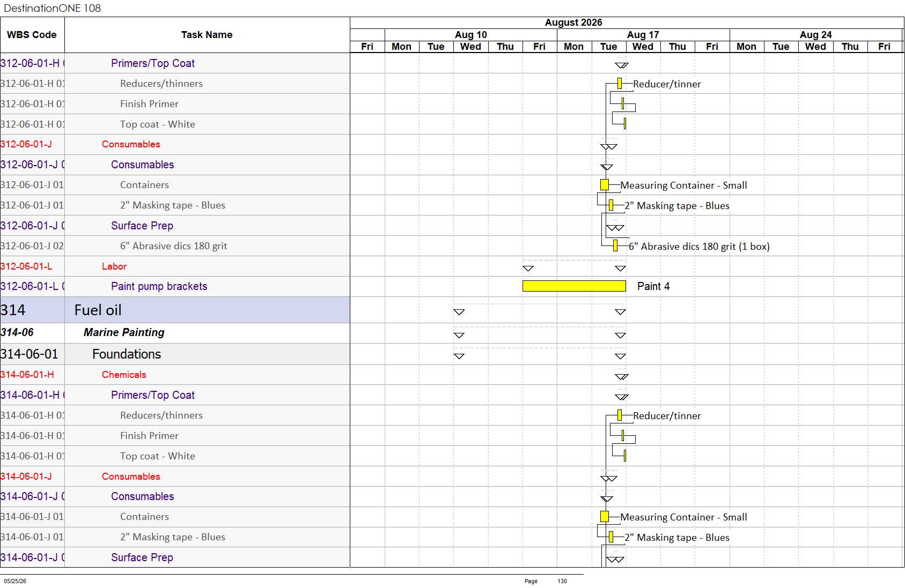905x588 pixels.
Task: Click the Marine Painting start triangle marker
Action: pos(459,336)
